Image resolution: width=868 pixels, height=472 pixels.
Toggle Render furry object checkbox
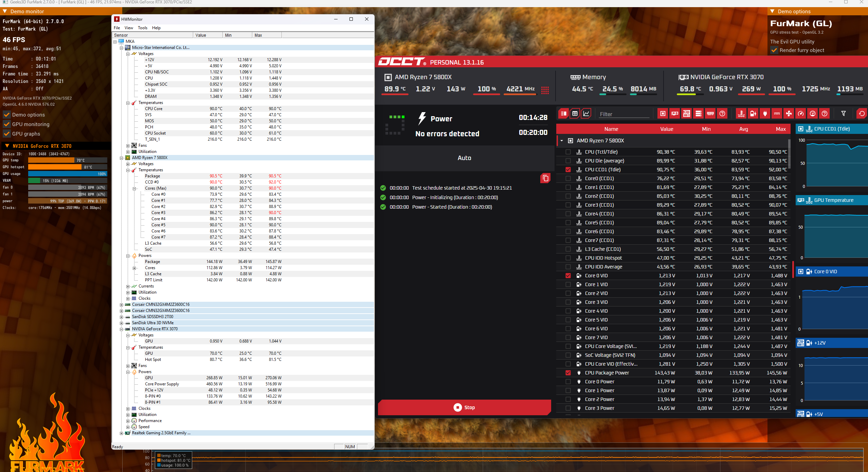point(774,50)
